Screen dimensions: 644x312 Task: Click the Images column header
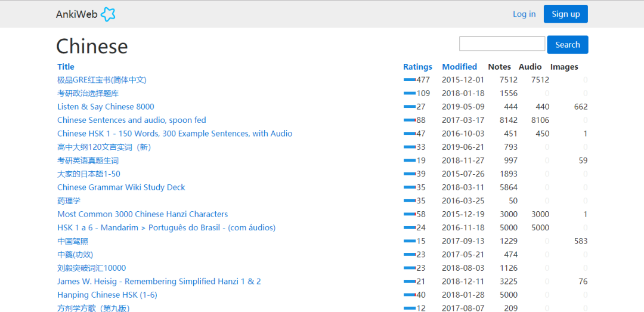[564, 67]
